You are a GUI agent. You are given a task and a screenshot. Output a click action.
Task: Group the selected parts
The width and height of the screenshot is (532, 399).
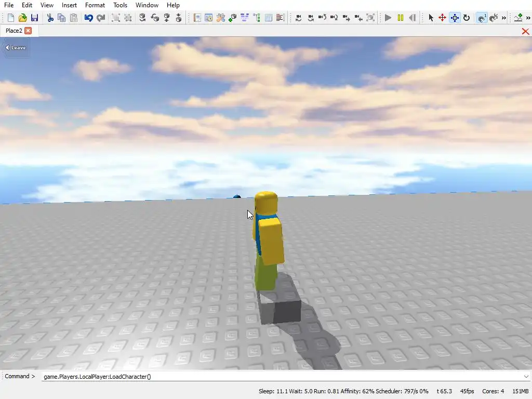[x=116, y=18]
